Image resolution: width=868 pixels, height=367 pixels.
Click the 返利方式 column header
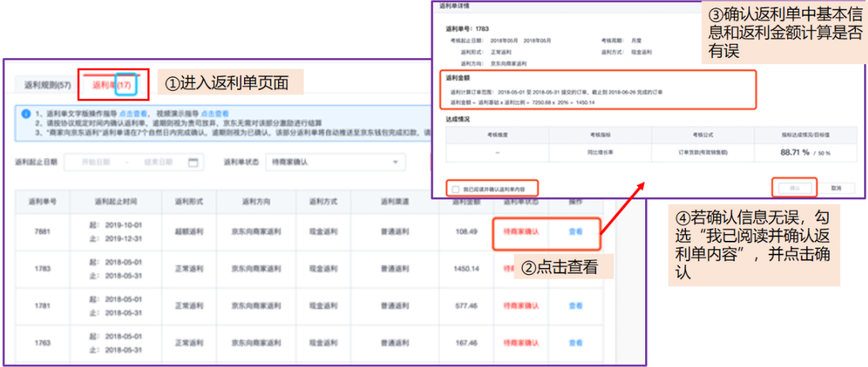[x=323, y=202]
